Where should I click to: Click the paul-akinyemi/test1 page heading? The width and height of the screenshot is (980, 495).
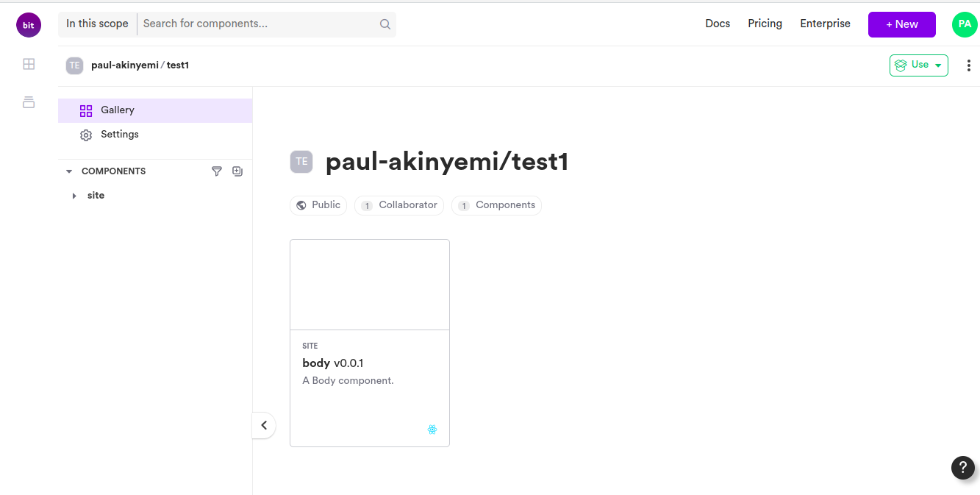[x=447, y=162]
